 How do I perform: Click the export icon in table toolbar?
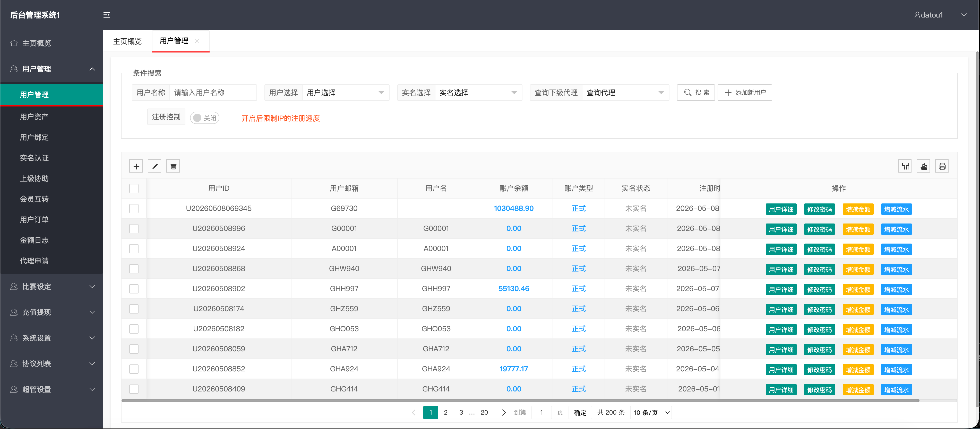[x=924, y=166]
